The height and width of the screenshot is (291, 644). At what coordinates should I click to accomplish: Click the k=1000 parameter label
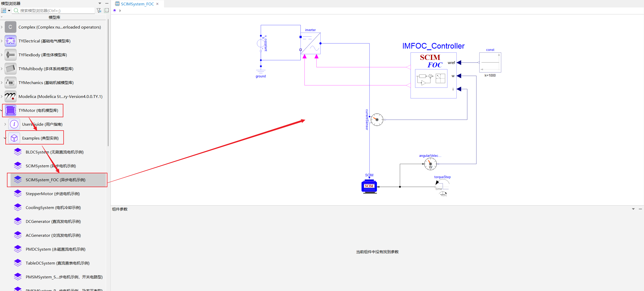click(490, 75)
